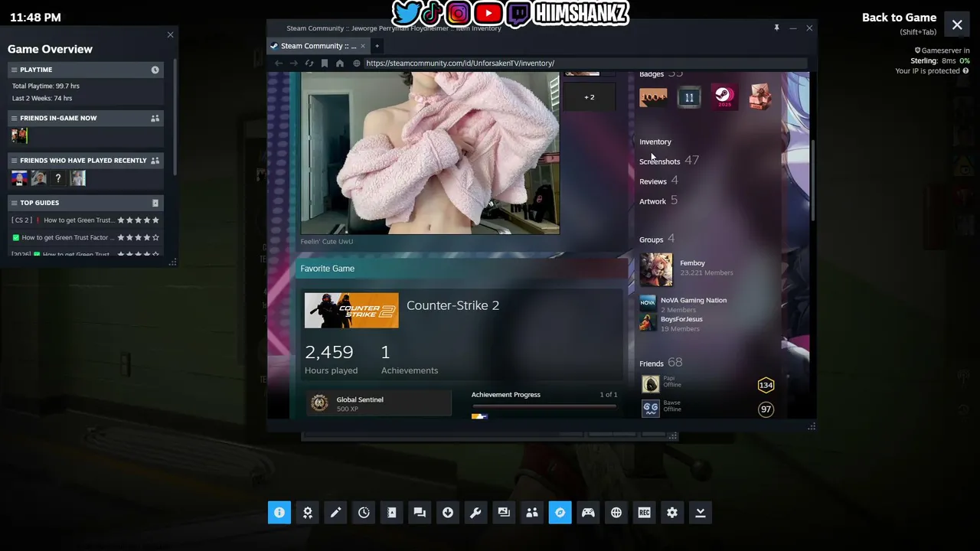Pin the browser window to the overlay

tap(776, 28)
